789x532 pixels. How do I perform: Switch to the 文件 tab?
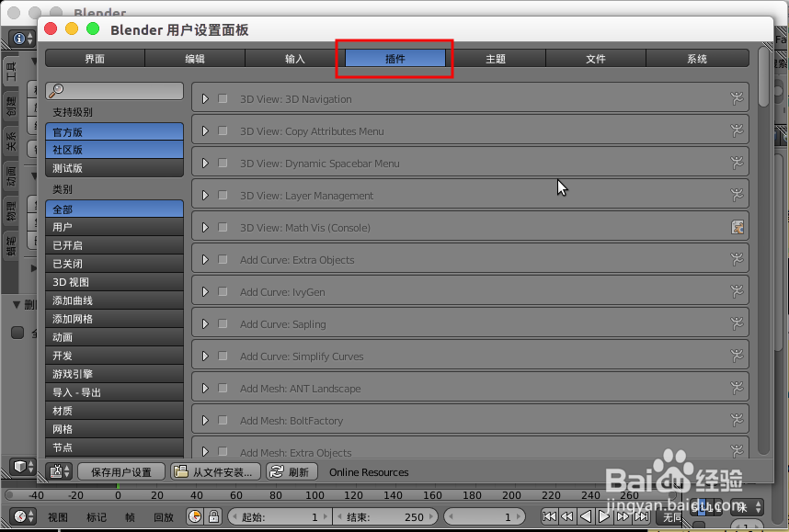pyautogui.click(x=595, y=58)
